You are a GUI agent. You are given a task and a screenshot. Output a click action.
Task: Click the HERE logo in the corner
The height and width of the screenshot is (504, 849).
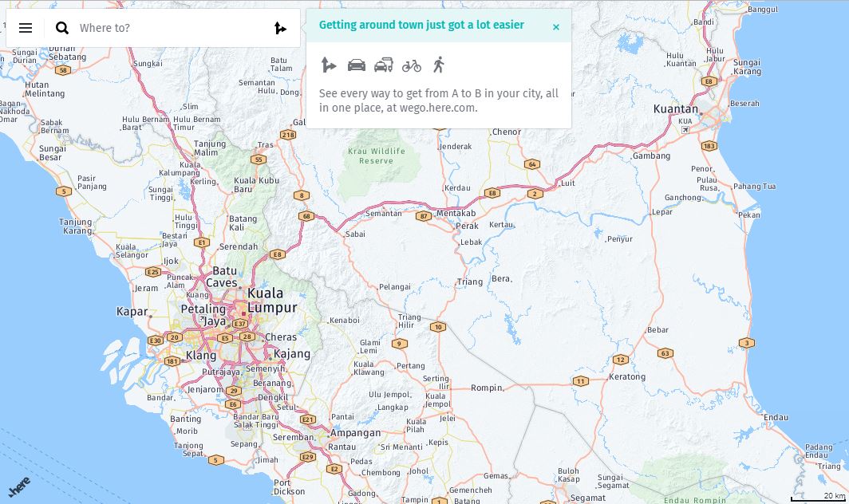[19, 485]
